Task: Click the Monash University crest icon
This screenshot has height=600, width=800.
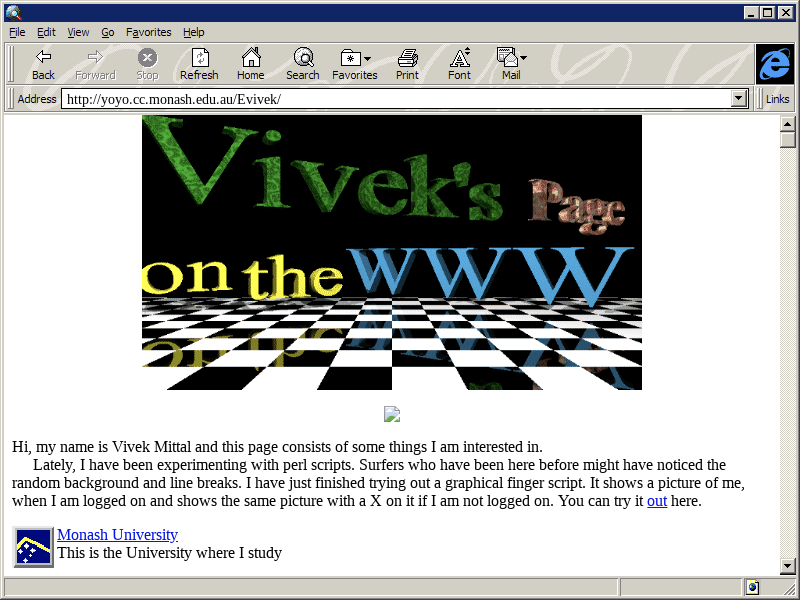Action: [33, 547]
